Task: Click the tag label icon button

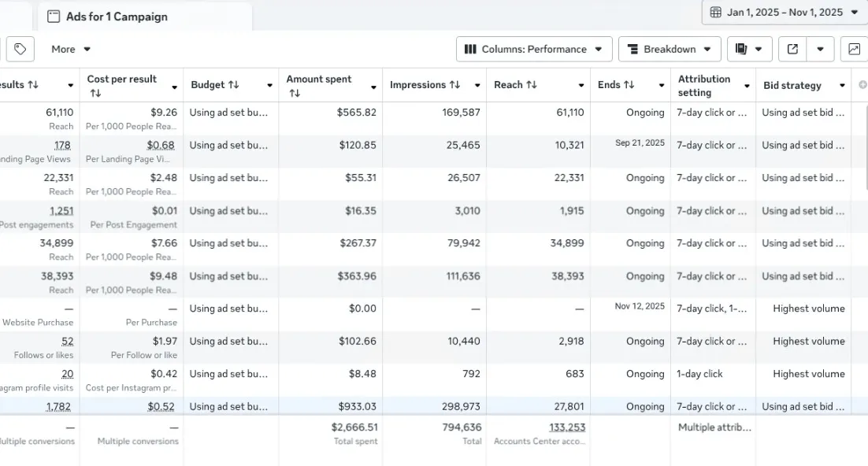Action: coord(20,50)
